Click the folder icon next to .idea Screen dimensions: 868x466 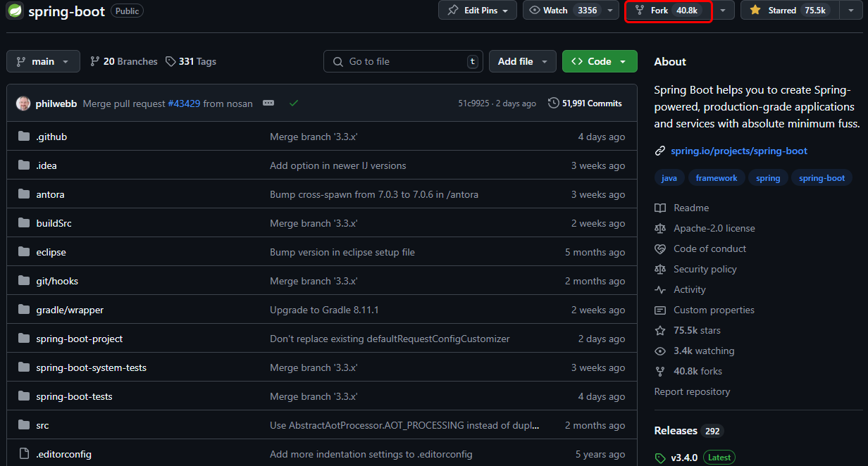pyautogui.click(x=24, y=165)
